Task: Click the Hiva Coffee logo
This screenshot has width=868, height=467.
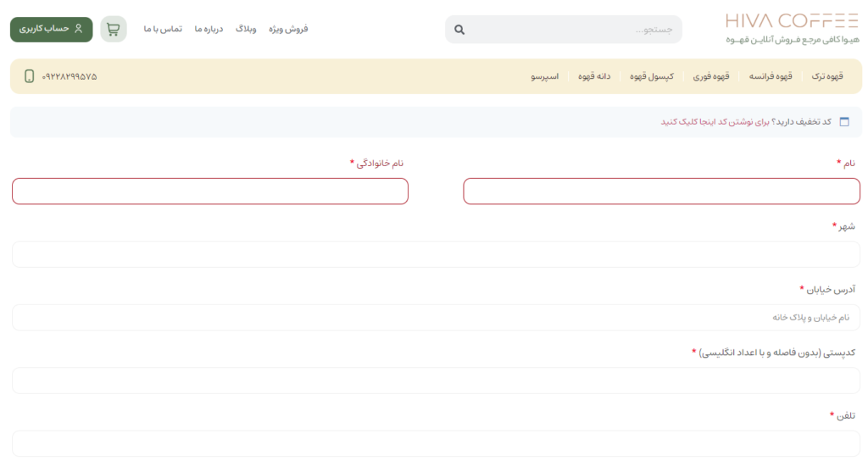Action: coord(791,28)
